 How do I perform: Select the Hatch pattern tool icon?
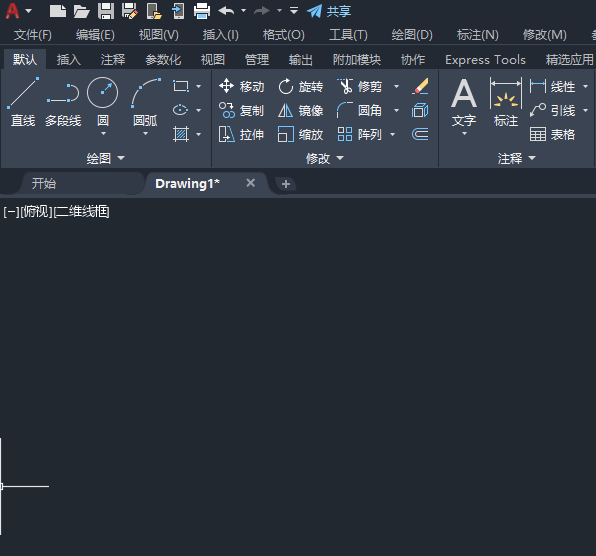click(181, 134)
